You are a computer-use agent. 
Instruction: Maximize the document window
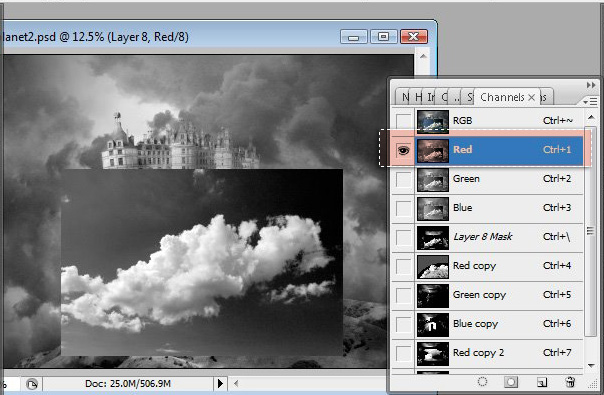383,37
